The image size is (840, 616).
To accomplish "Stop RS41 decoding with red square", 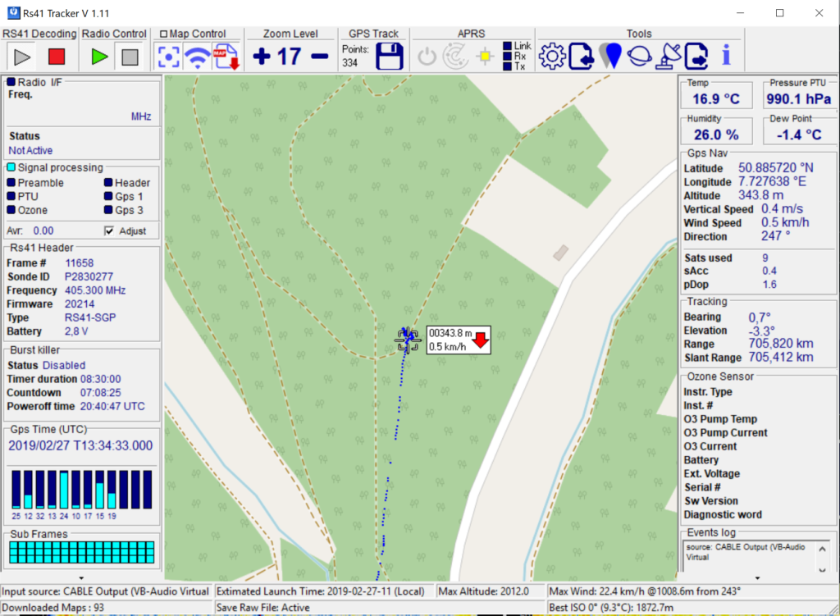I will (x=57, y=57).
